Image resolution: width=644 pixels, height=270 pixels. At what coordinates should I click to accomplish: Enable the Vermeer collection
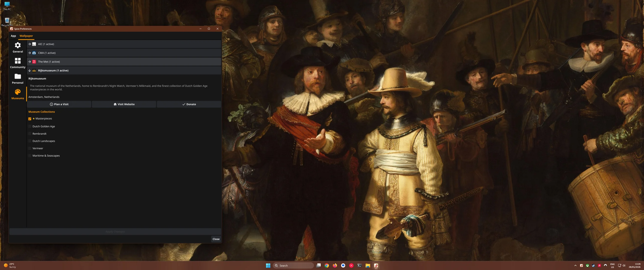coord(30,148)
